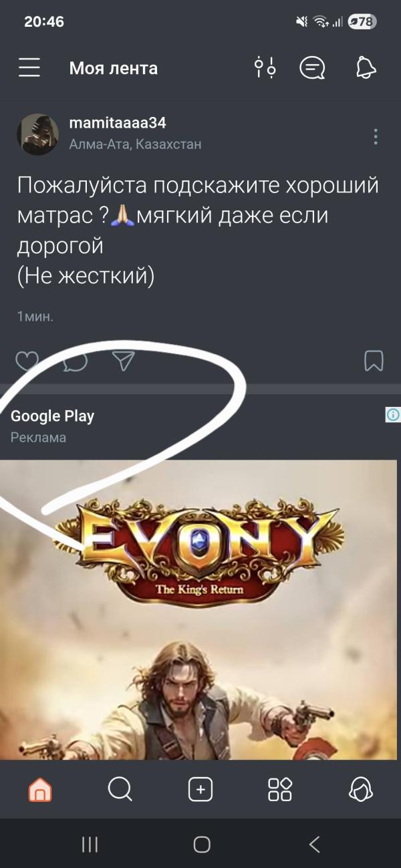Viewport: 401px width, 868px height.
Task: Create new post with plus icon
Action: pyautogui.click(x=200, y=790)
